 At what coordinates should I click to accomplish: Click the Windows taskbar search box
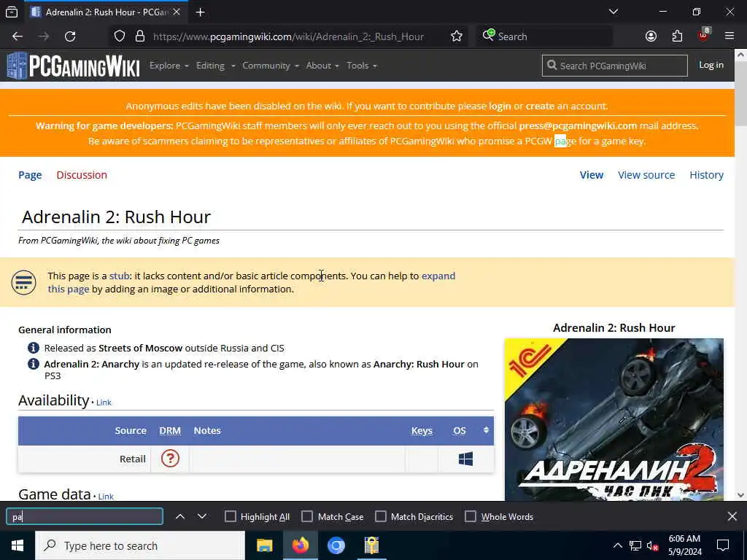click(140, 545)
